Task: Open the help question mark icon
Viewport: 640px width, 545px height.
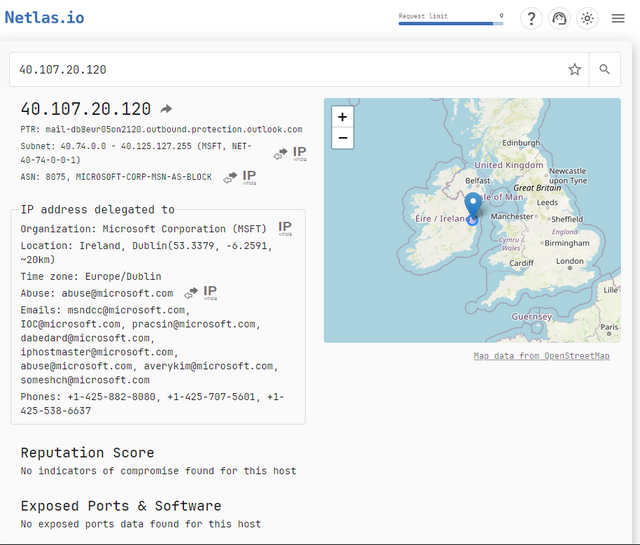Action: coord(531,18)
